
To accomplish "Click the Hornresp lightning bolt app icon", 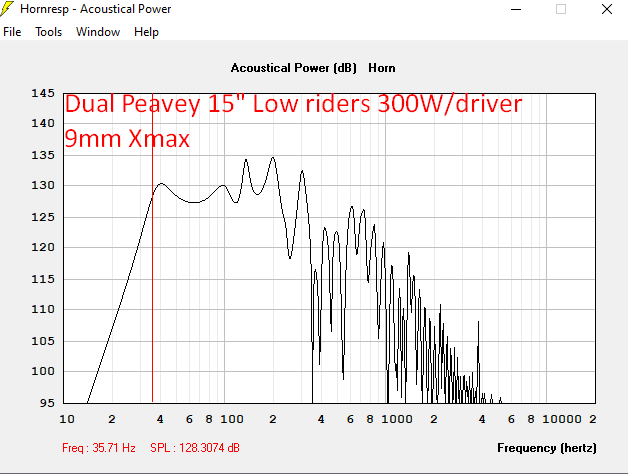I will click(x=7, y=9).
